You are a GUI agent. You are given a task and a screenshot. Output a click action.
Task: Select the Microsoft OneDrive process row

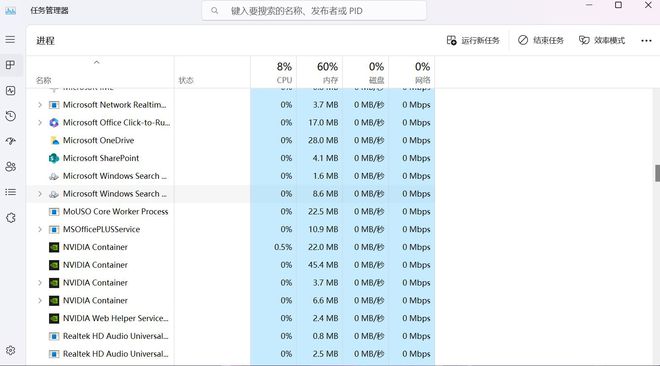(x=231, y=141)
